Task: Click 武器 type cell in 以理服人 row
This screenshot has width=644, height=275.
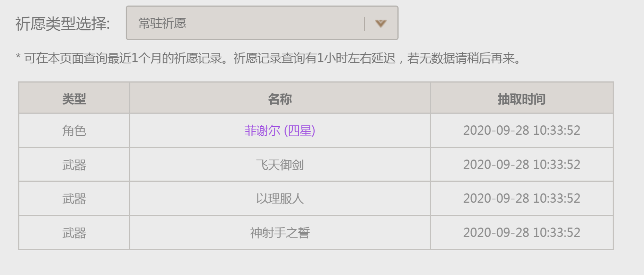Action: (x=74, y=199)
